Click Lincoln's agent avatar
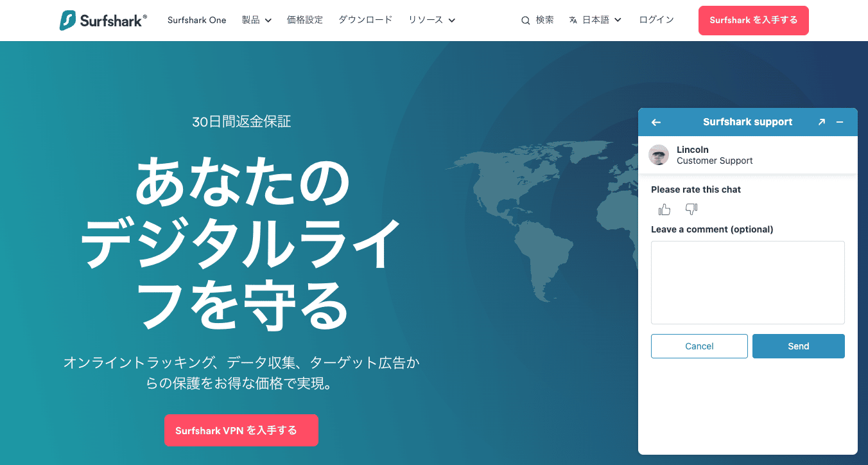The image size is (868, 465). (x=659, y=155)
